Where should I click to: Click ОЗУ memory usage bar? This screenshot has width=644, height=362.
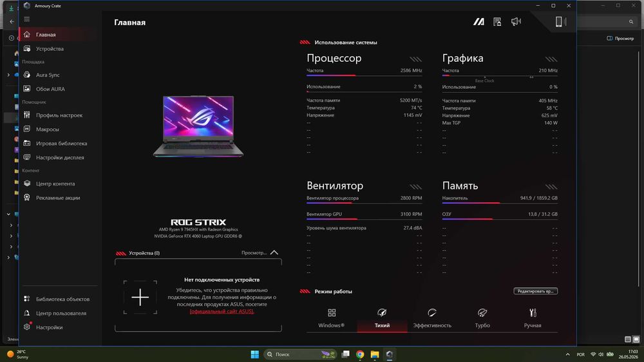500,218
